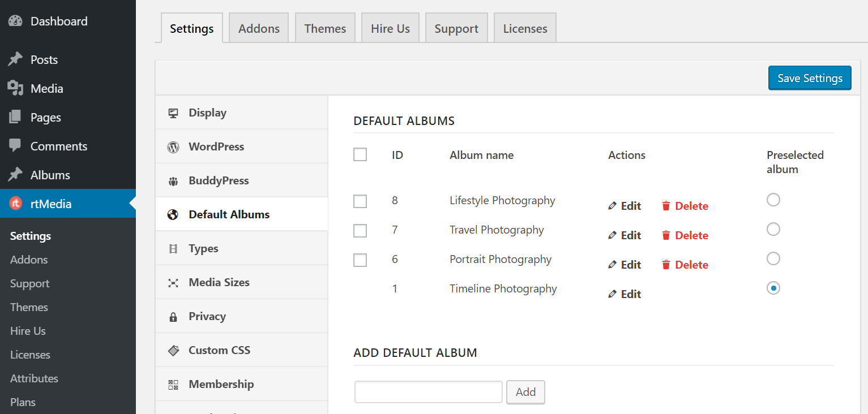Open the Privacy settings with lock icon

(173, 316)
